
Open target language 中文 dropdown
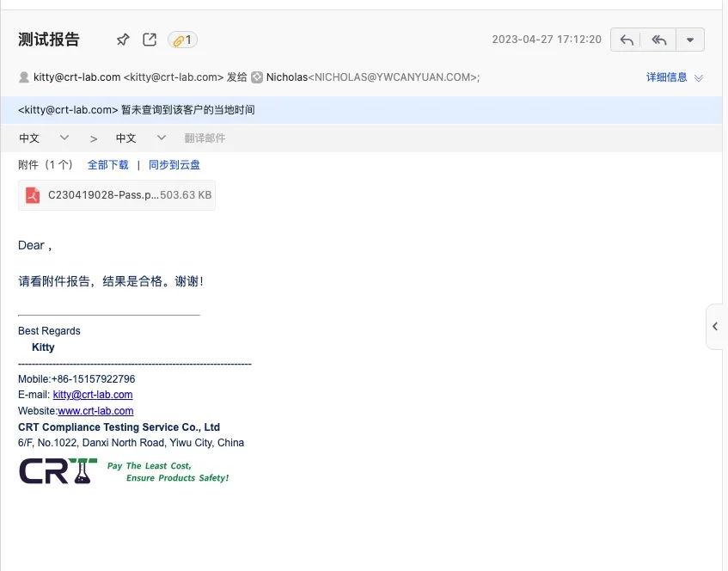141,138
